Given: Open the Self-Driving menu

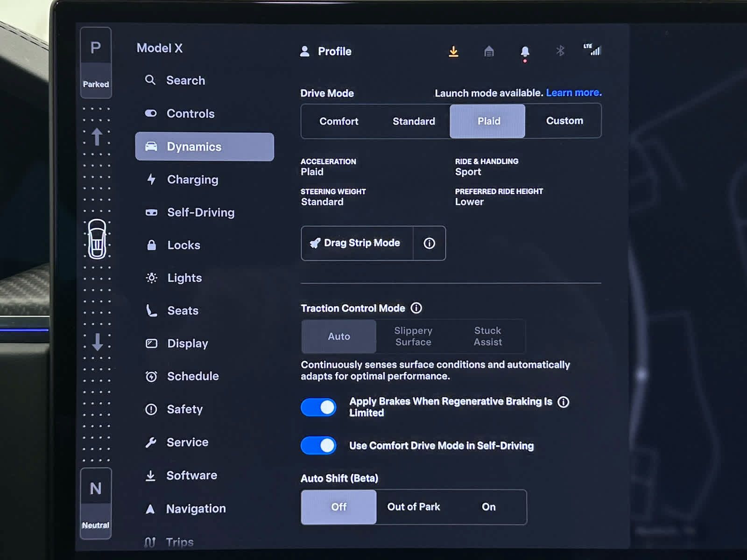Looking at the screenshot, I should coord(204,213).
